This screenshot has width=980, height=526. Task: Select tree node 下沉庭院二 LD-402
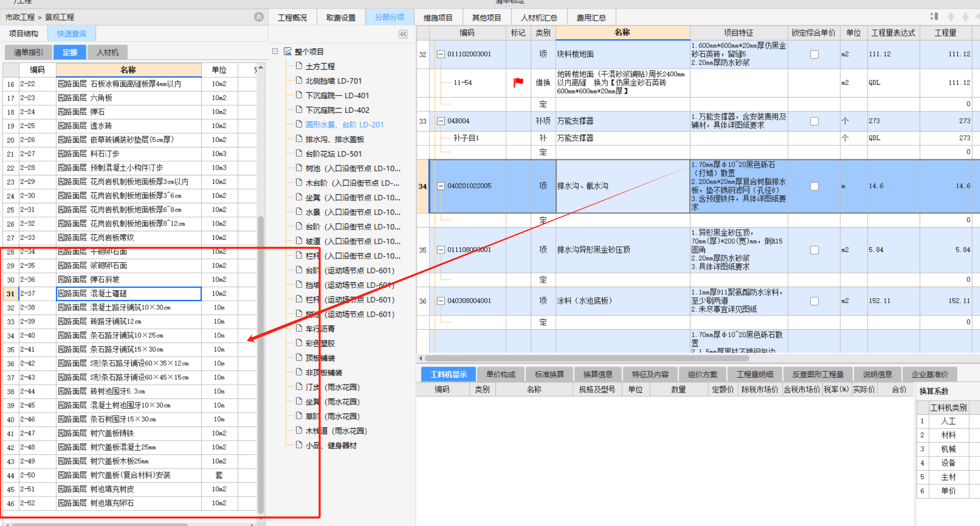click(x=337, y=110)
